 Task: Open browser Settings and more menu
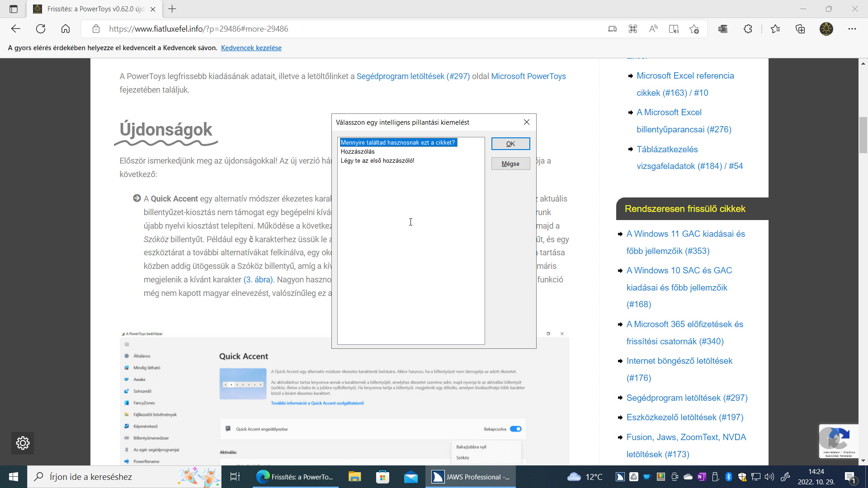point(852,29)
